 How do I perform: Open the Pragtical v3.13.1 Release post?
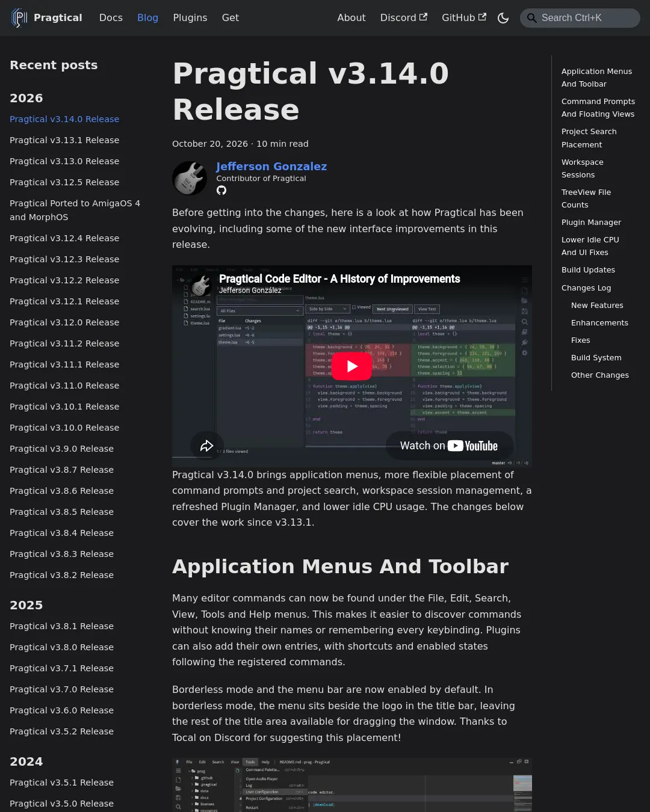coord(64,140)
